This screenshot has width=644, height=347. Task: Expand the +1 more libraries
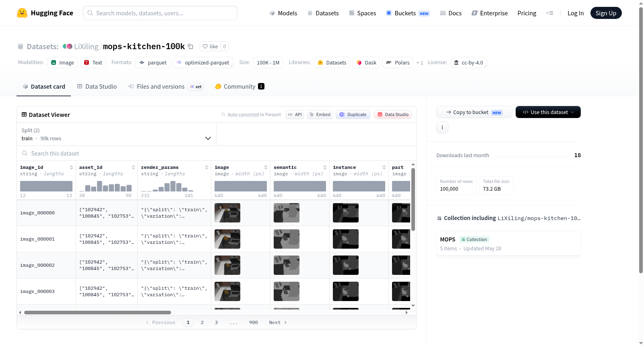(420, 63)
